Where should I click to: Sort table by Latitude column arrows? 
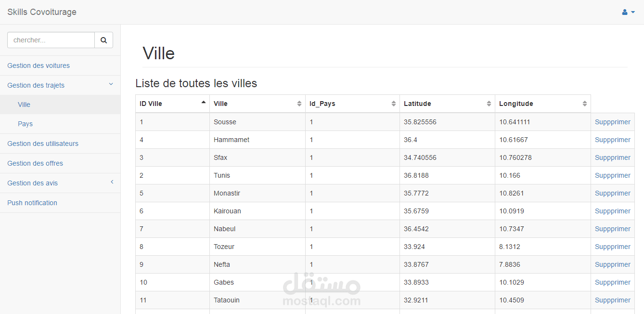coord(489,104)
